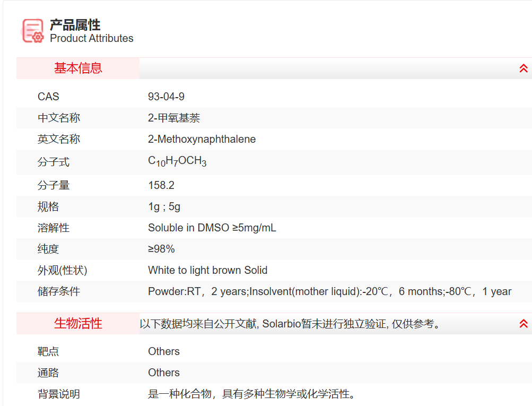Click the 产品属性 heading title
Screen dimensions: 532x406
[75, 25]
